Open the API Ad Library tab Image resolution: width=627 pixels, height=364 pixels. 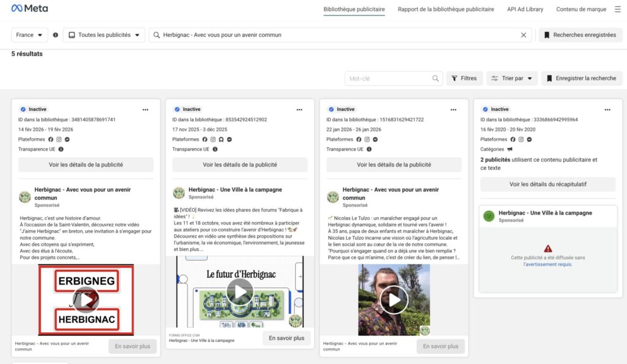pos(525,9)
